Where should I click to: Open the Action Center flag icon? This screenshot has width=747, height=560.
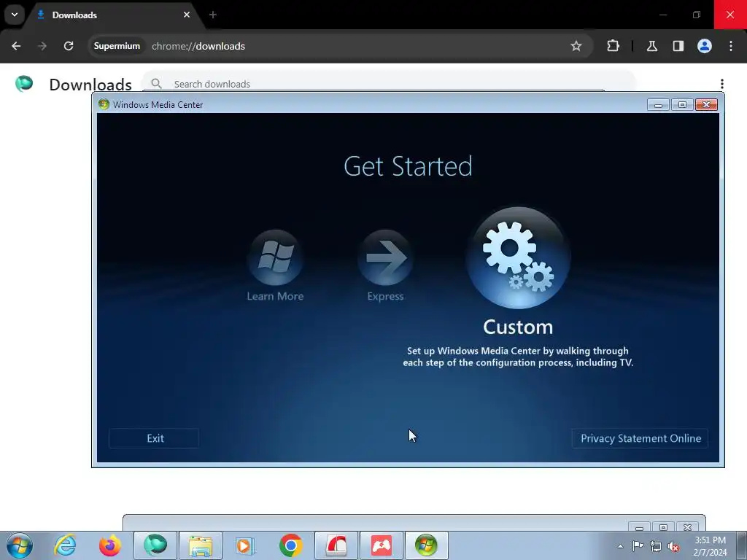coord(638,546)
